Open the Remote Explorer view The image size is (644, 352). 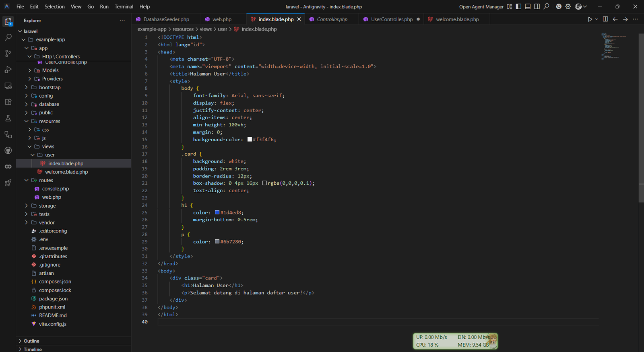point(8,86)
